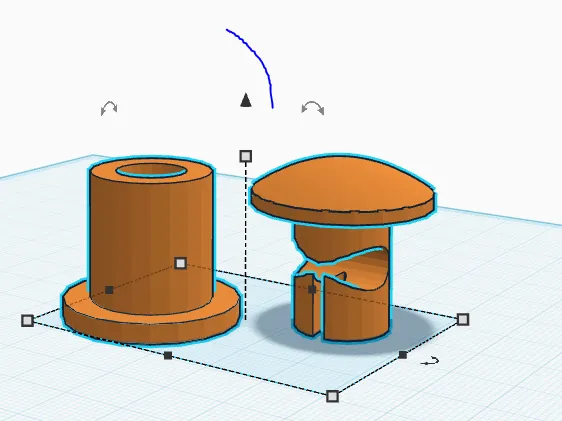Click the left curved rotation arrow handle
Viewport: 562px width, 421px height.
click(x=109, y=107)
